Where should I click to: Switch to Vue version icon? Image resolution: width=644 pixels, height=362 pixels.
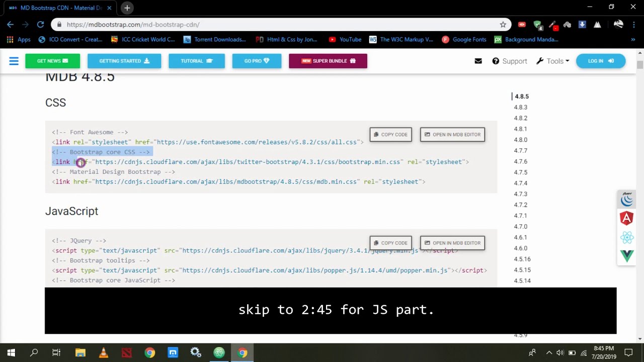point(627,256)
